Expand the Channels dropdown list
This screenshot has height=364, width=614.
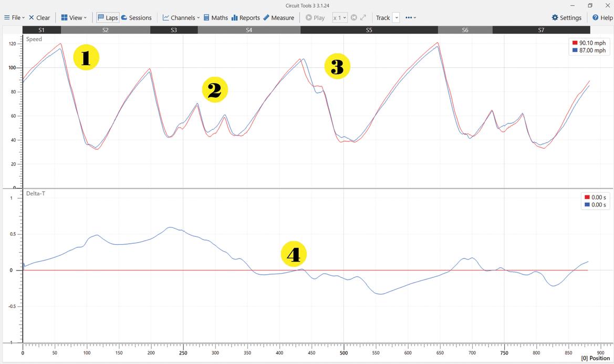click(181, 17)
